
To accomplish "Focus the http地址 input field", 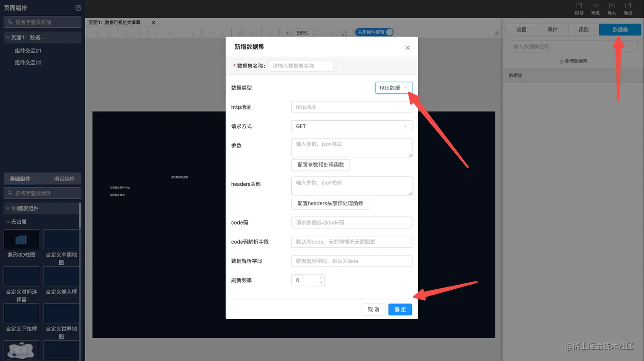I will [352, 107].
